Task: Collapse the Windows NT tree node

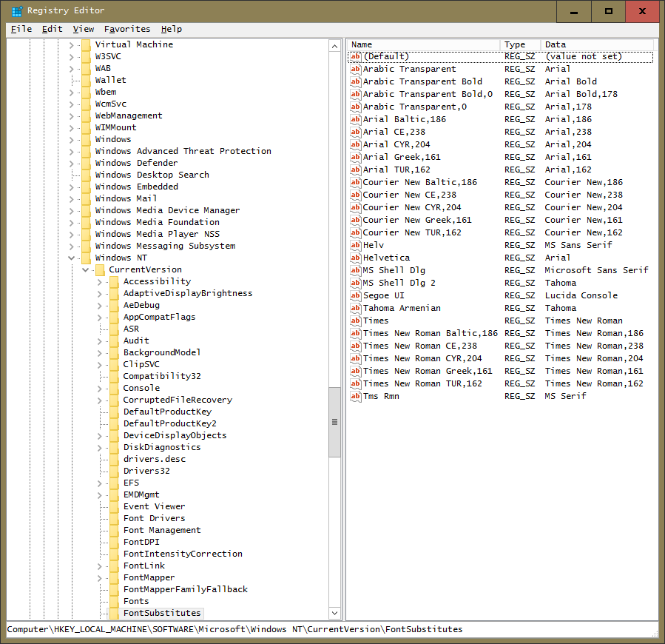Action: pyautogui.click(x=72, y=258)
